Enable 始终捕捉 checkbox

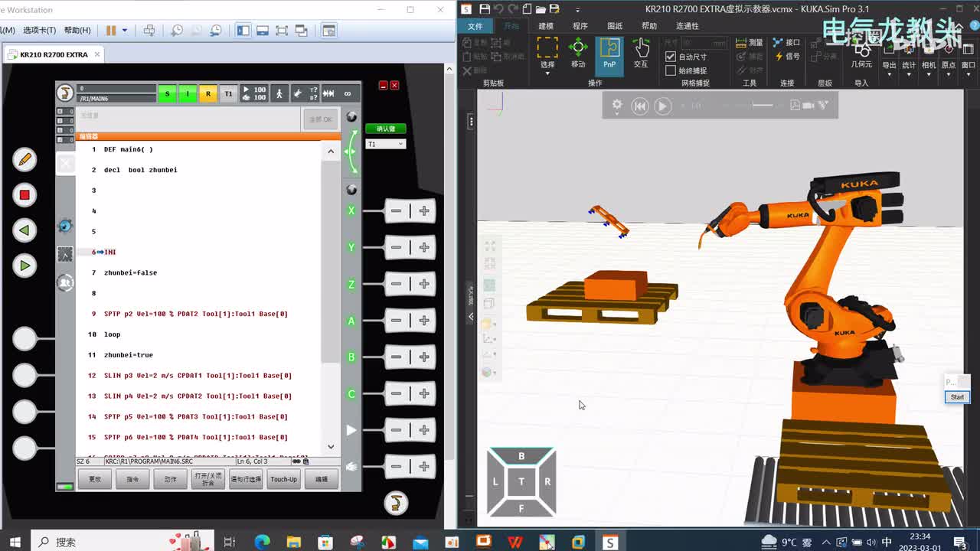click(671, 70)
